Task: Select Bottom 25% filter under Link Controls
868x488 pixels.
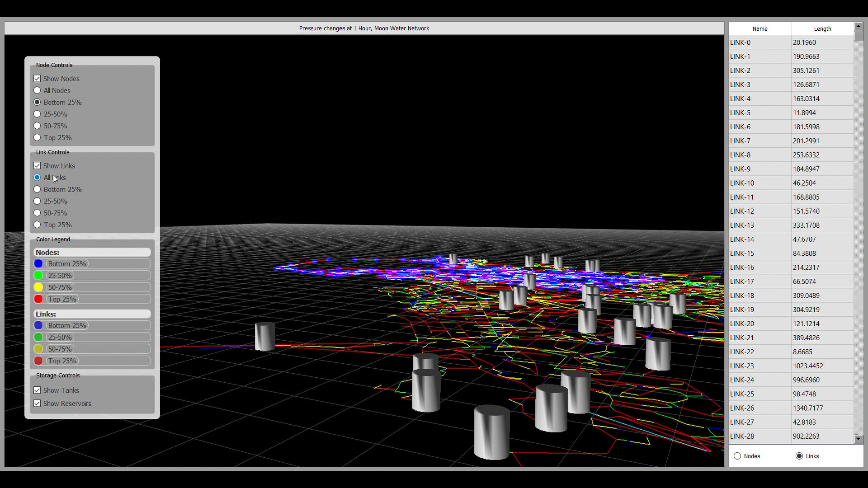Action: pos(37,189)
